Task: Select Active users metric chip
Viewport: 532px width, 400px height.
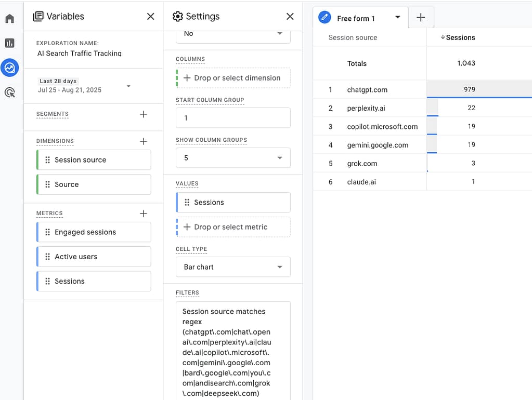Action: (94, 257)
